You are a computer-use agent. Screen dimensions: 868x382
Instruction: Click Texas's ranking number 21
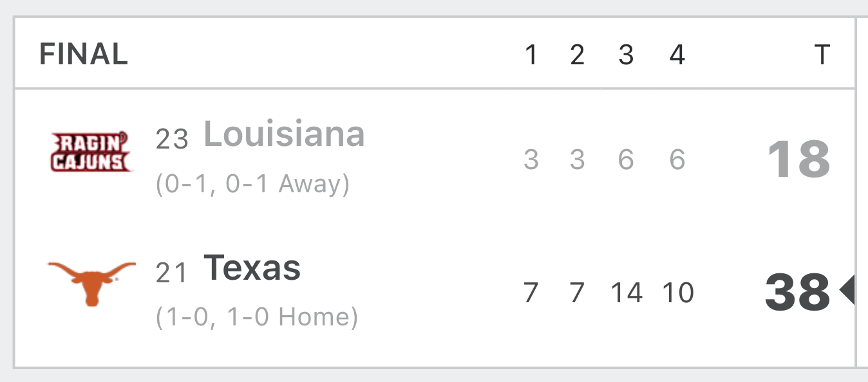pos(171,273)
